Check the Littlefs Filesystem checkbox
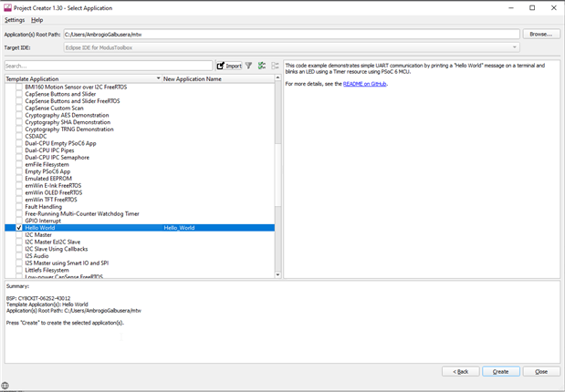Viewport: 565px width, 392px height. tap(19, 270)
